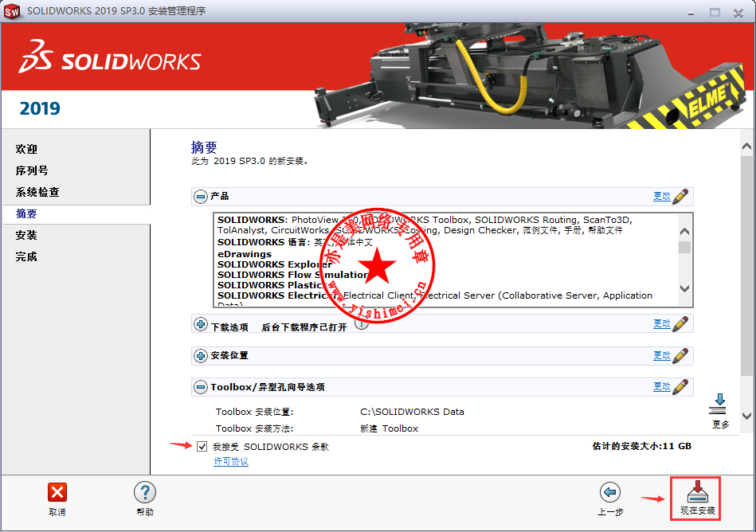This screenshot has height=532, width=756.
Task: Click the pencil icon for Toolbox options
Action: [680, 386]
